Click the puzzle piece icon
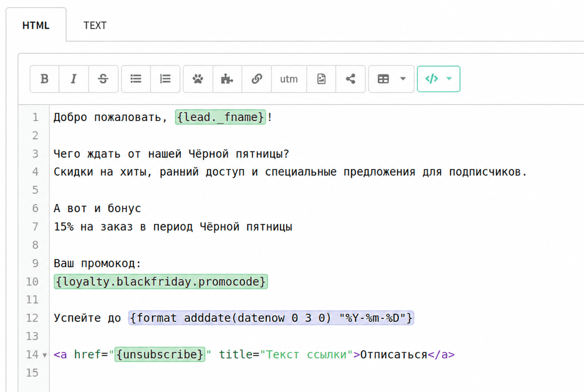The image size is (584, 392). tap(227, 79)
